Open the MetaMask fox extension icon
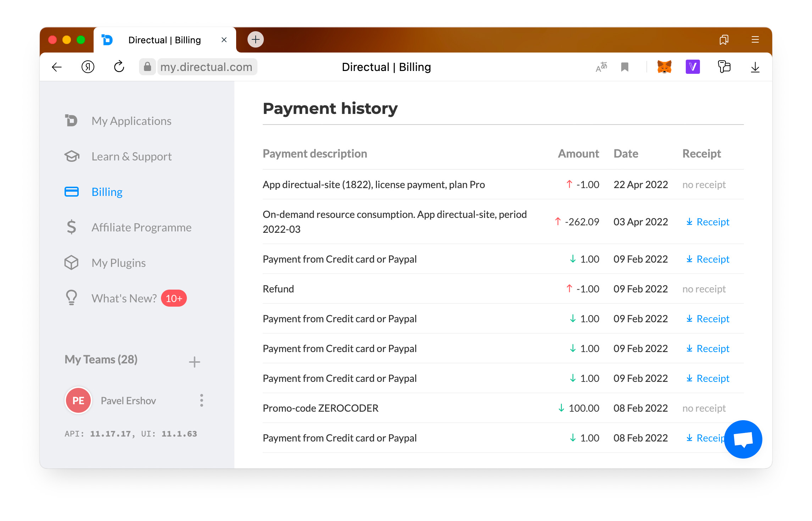This screenshot has width=812, height=521. click(664, 67)
